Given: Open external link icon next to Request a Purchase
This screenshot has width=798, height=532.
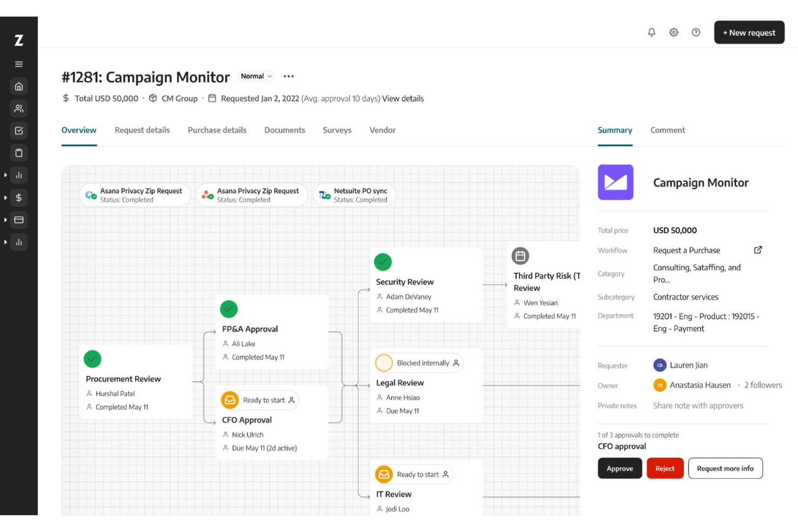Looking at the screenshot, I should [x=758, y=250].
